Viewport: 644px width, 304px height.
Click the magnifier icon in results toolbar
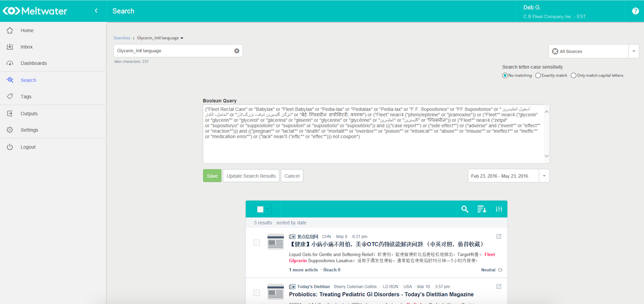tap(464, 209)
